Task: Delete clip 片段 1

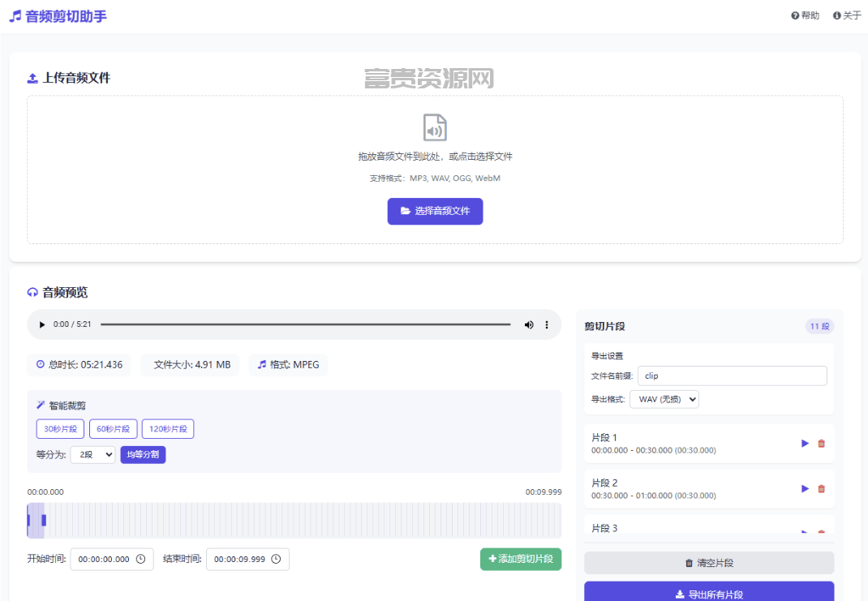Action: pos(822,444)
